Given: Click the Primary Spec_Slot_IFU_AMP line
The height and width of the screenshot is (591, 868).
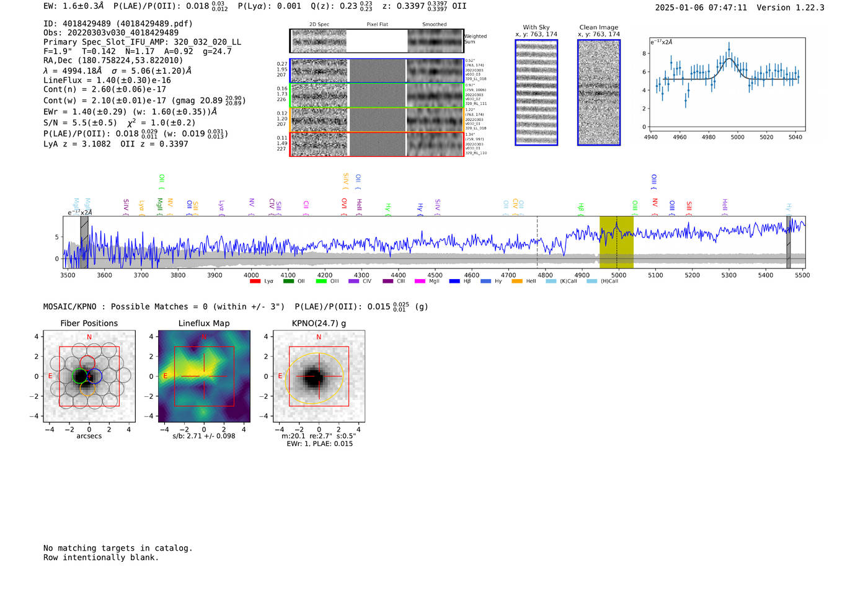Looking at the screenshot, I should [142, 42].
